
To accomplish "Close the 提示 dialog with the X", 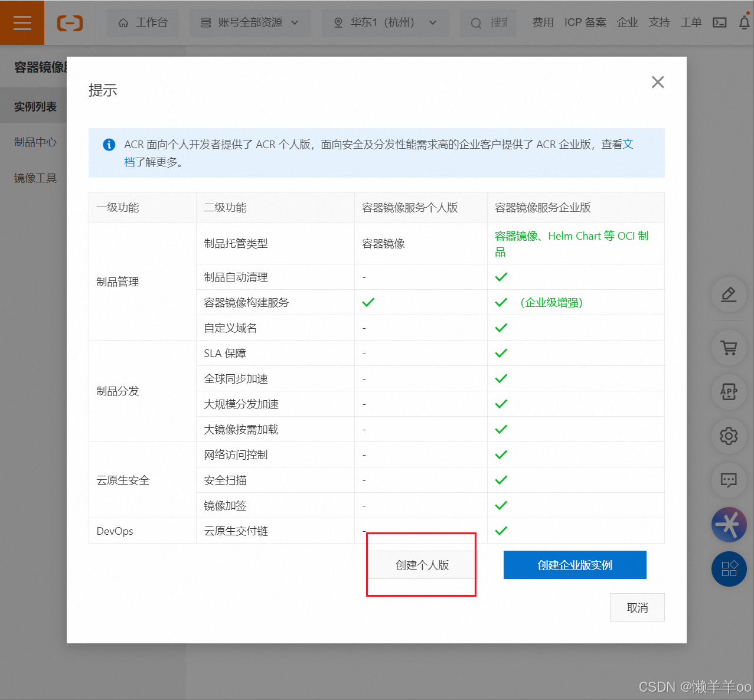I will 658,82.
